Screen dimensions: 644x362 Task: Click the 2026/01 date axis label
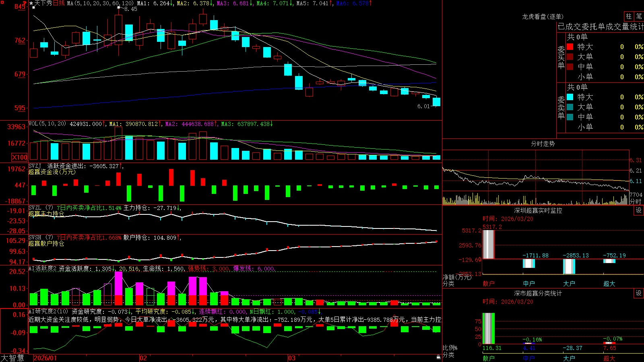pyautogui.click(x=45, y=358)
